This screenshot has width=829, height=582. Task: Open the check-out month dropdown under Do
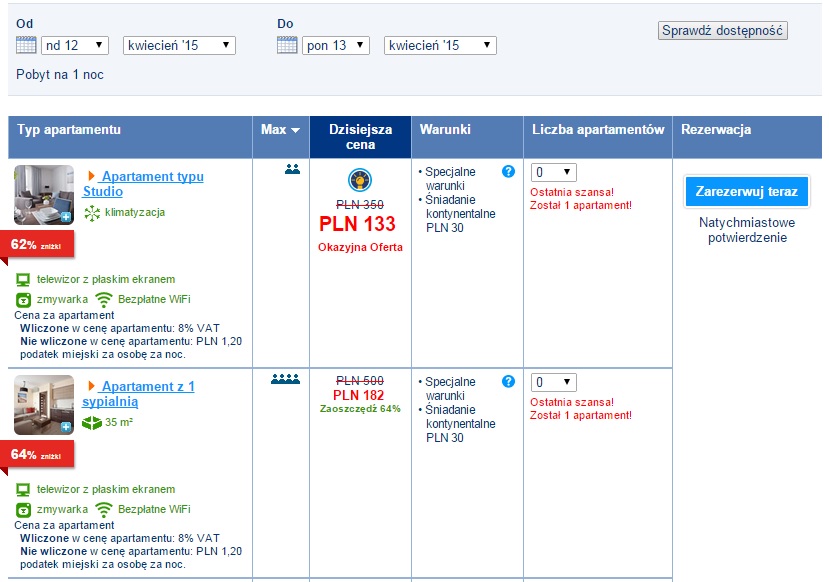(440, 45)
